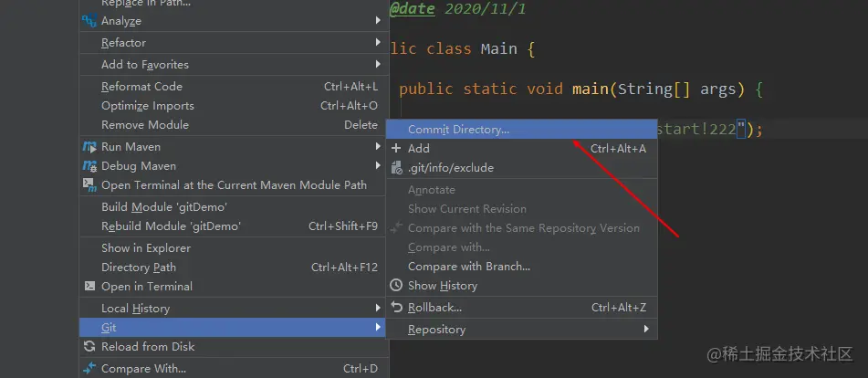Click the .git/info/exclude file icon
Viewport: 868px width, 378px height.
(396, 168)
